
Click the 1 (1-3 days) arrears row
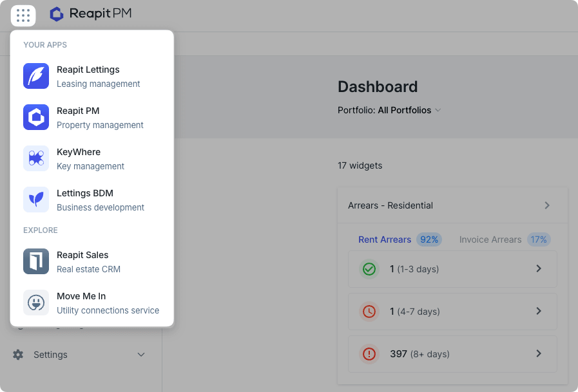(452, 269)
